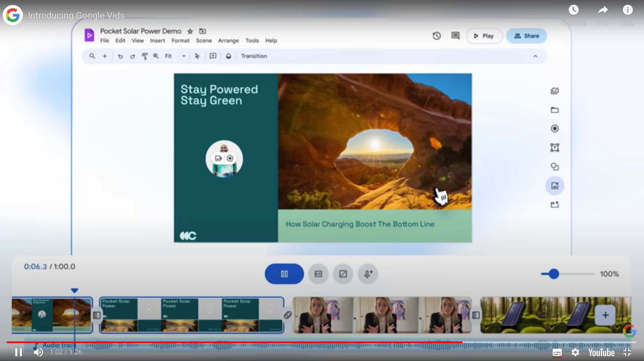The height and width of the screenshot is (361, 644).
Task: Open the Scene menu
Action: point(204,41)
